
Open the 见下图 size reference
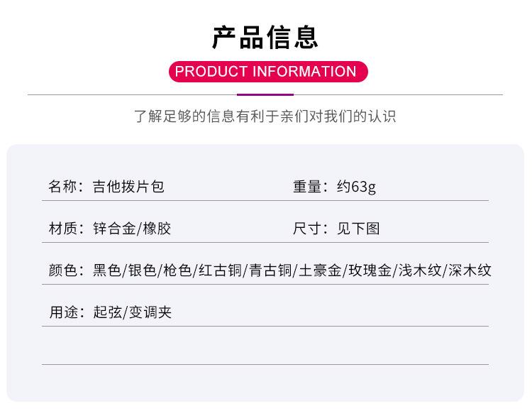[x=358, y=229]
